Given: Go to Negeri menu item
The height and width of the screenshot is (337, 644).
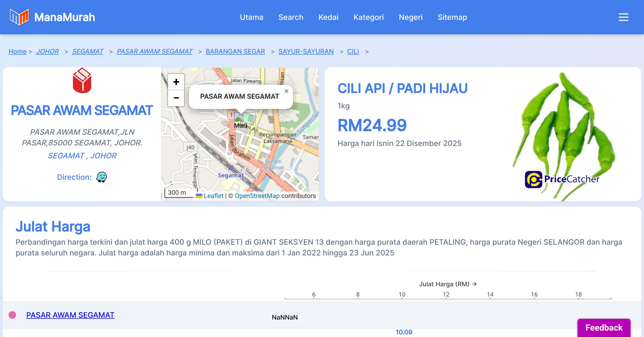Looking at the screenshot, I should (411, 17).
